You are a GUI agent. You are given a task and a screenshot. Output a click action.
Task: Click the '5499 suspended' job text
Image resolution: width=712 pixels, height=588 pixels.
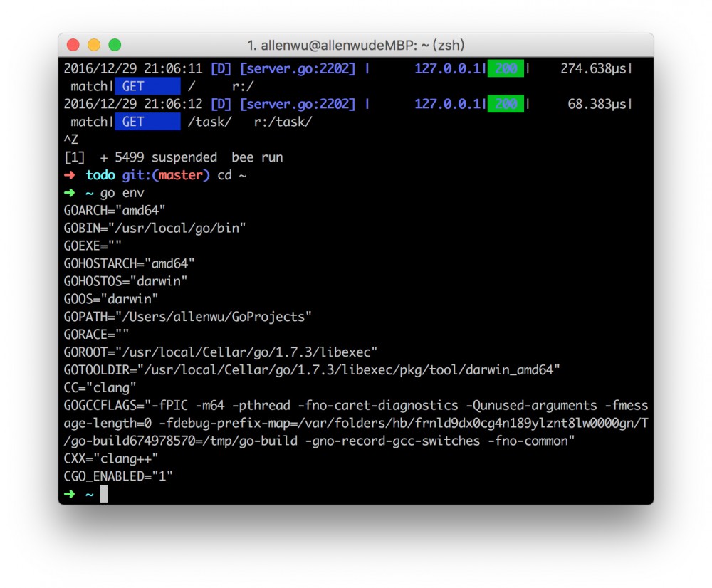pyautogui.click(x=166, y=157)
